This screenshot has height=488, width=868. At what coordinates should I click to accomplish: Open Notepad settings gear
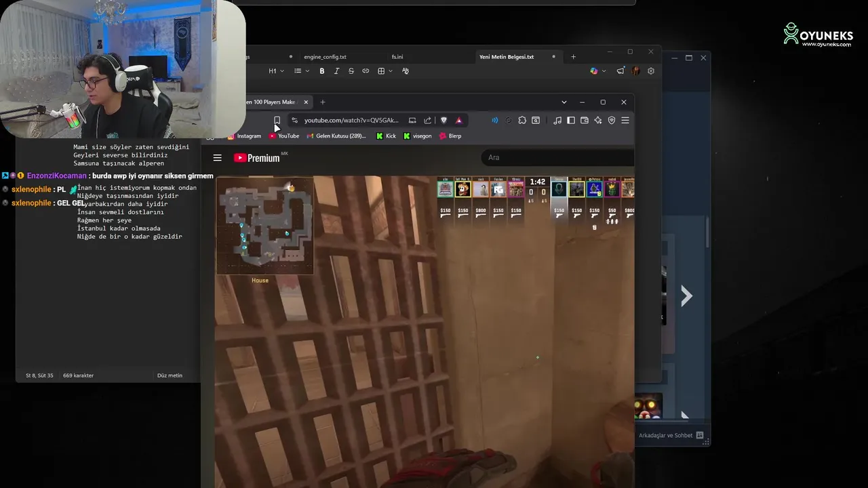pos(651,71)
